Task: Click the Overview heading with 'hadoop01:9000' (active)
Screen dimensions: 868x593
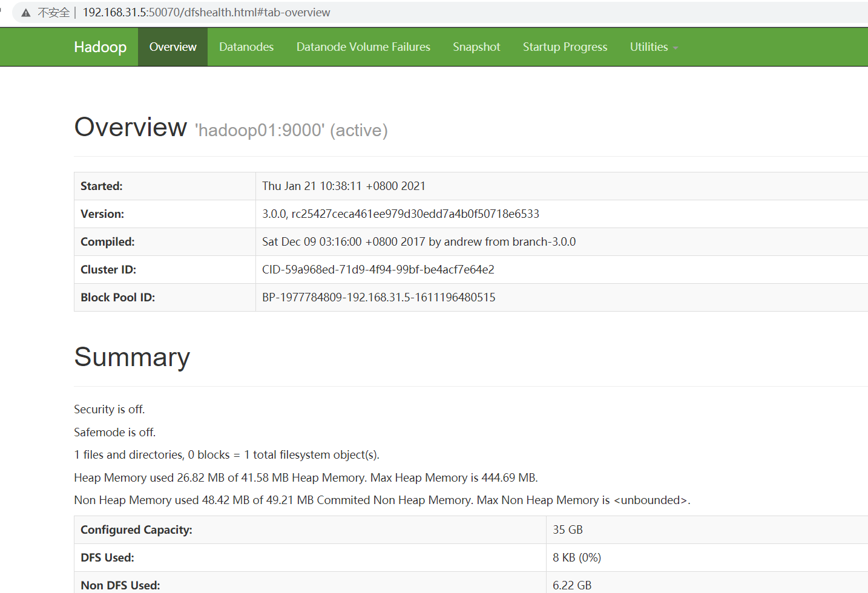Action: [x=231, y=128]
